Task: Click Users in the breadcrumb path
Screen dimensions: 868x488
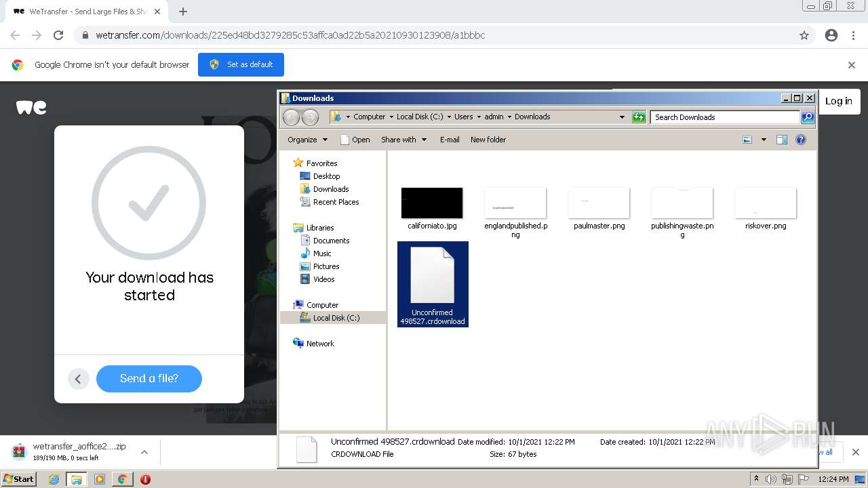Action: point(464,117)
